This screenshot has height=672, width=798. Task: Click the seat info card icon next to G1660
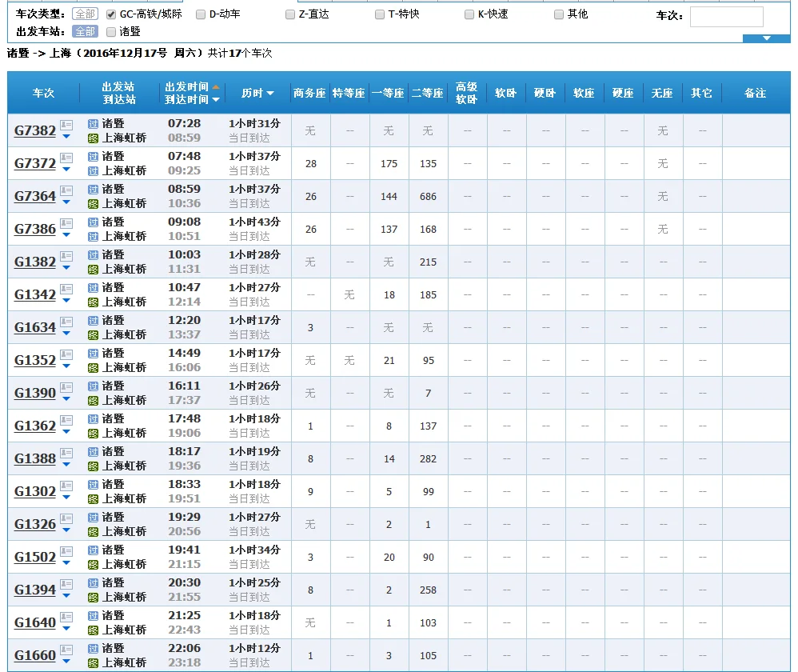66,649
